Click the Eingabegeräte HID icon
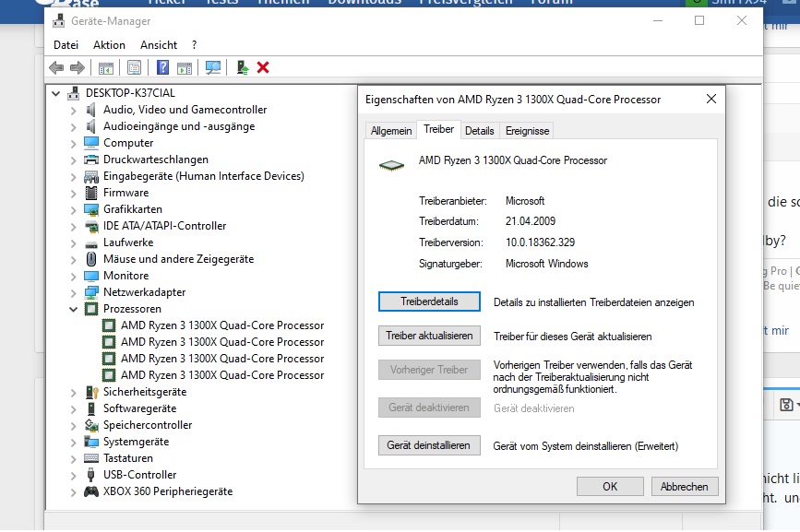The image size is (800, 532). tap(91, 176)
